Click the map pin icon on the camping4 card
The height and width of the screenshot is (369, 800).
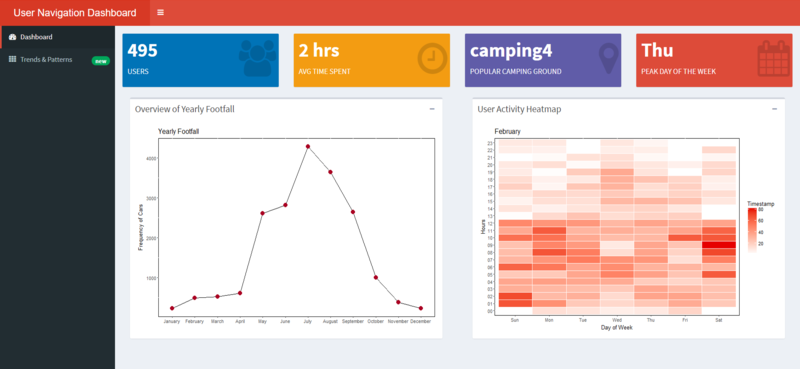[x=608, y=58]
